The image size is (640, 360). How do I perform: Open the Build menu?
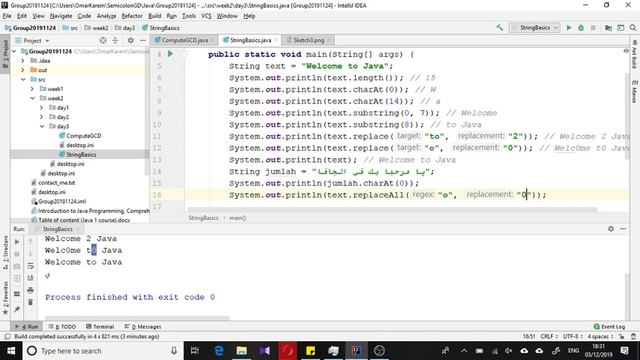coord(154,16)
